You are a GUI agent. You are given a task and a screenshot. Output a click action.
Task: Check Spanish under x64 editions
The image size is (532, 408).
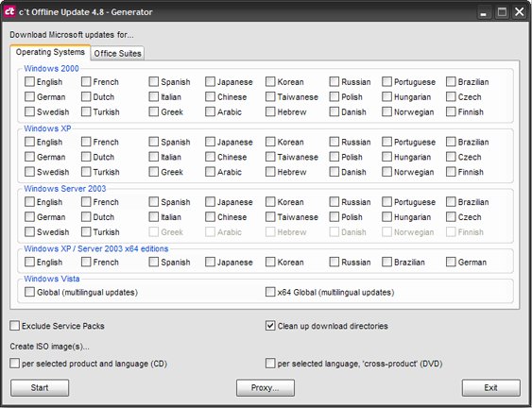pyautogui.click(x=154, y=262)
